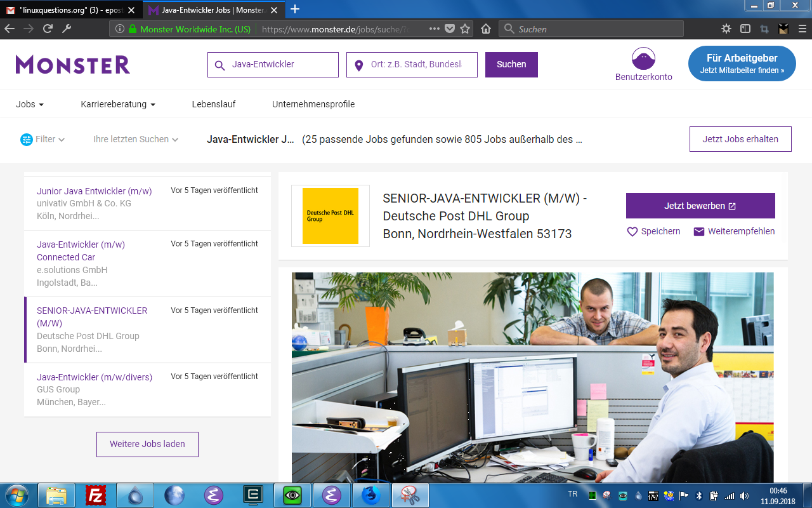Load more with Weitere Jobs laden
Screen dimensions: 812x508
click(147, 444)
